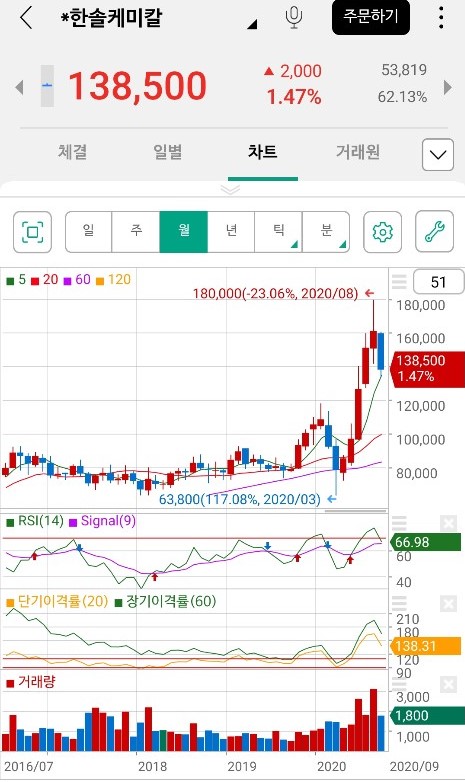Select the 년 yearly period

(x=231, y=232)
